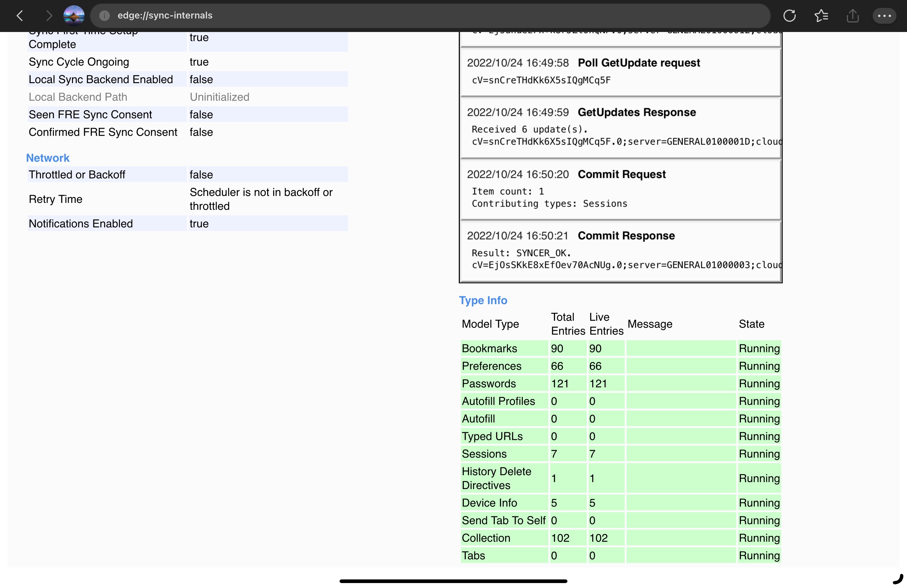This screenshot has width=907, height=588.
Task: Open the three-dots more menu
Action: tap(884, 16)
